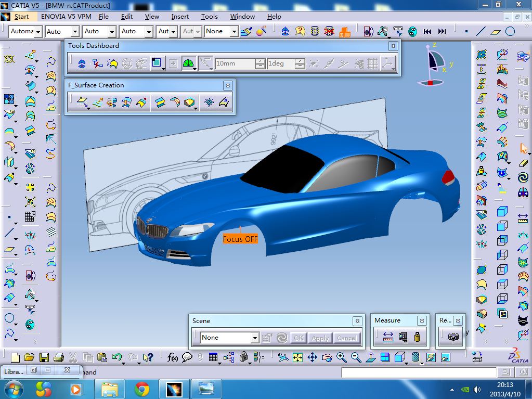This screenshot has height=399, width=532.
Task: Click the power input command field
Action: point(419,372)
